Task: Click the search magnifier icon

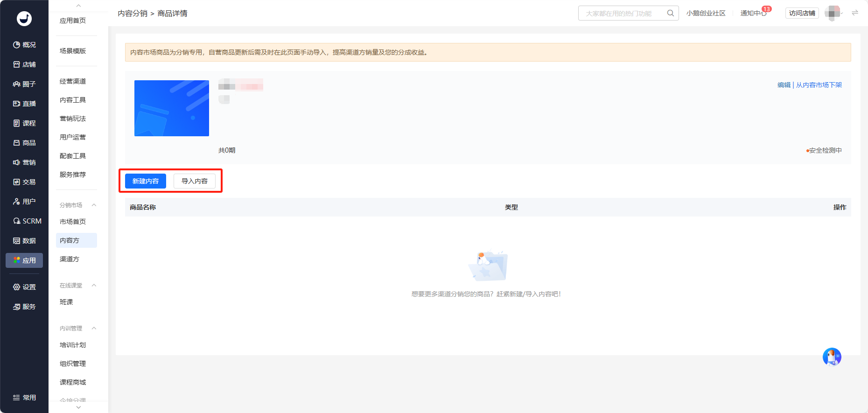Action: 671,13
